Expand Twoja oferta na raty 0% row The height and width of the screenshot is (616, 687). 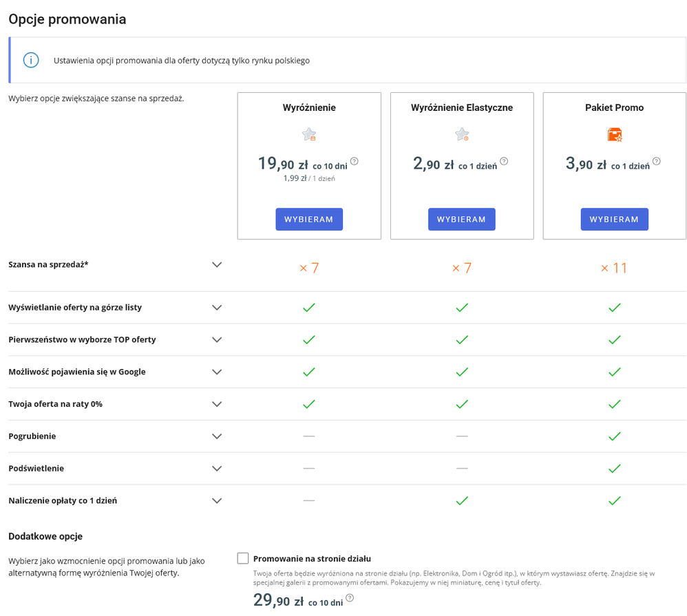217,404
